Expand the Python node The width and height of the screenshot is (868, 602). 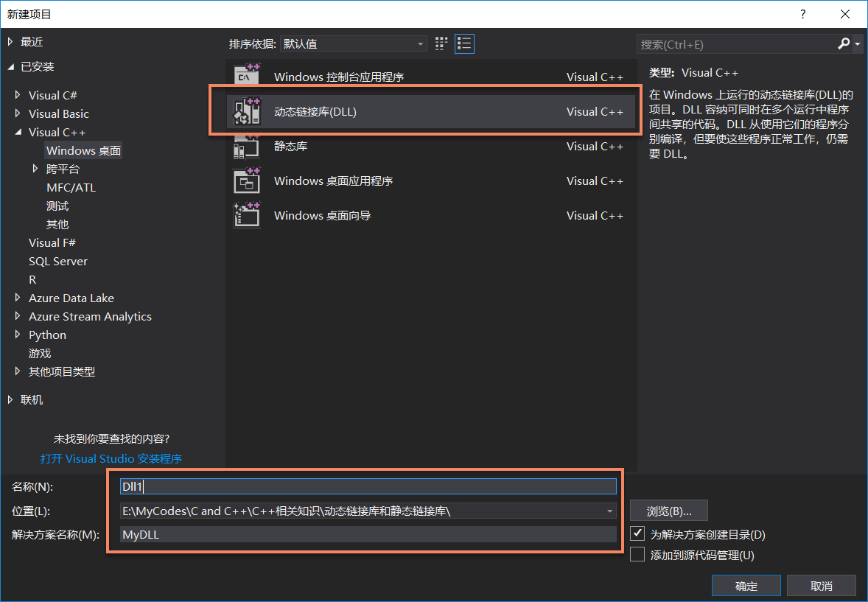click(x=18, y=334)
